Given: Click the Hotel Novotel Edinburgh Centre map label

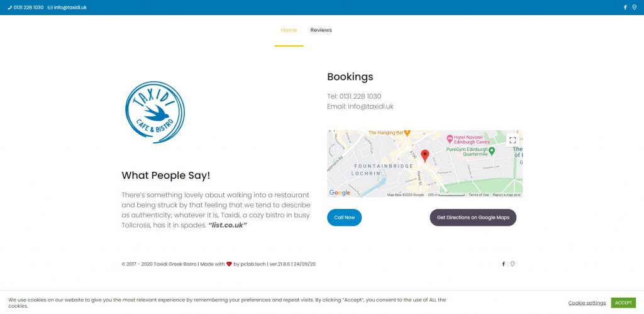Looking at the screenshot, I should point(469,139).
